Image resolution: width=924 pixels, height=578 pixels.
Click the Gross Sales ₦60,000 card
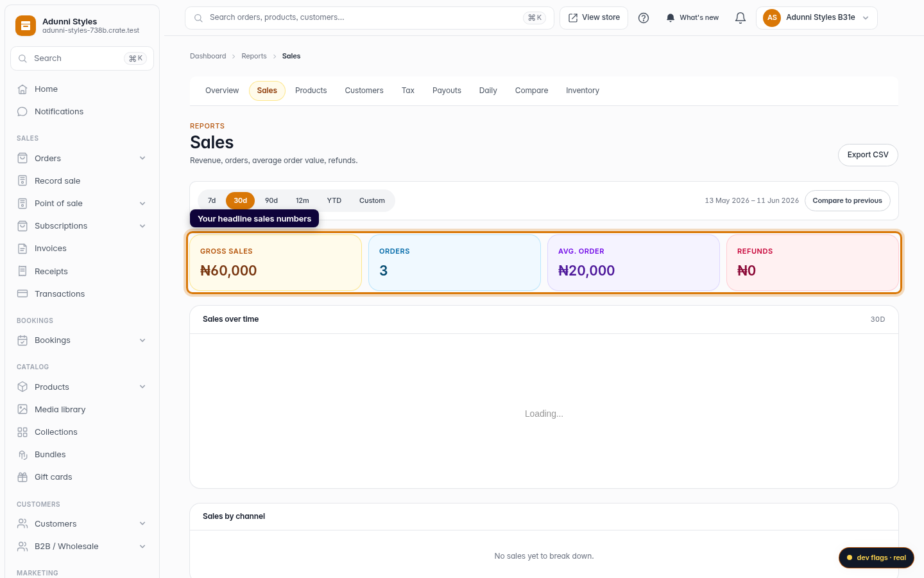click(275, 263)
